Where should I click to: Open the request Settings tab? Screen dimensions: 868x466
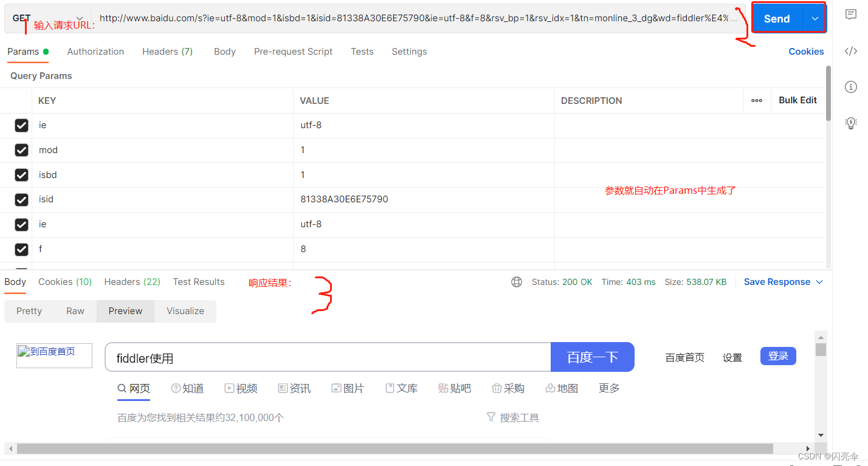409,52
